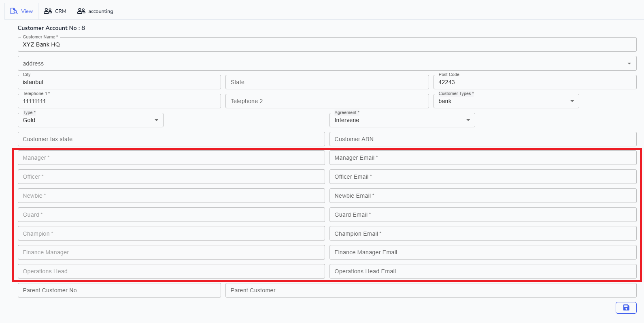Screen dimensions: 644x323
Task: Select the Post Code field
Action: pyautogui.click(x=534, y=82)
